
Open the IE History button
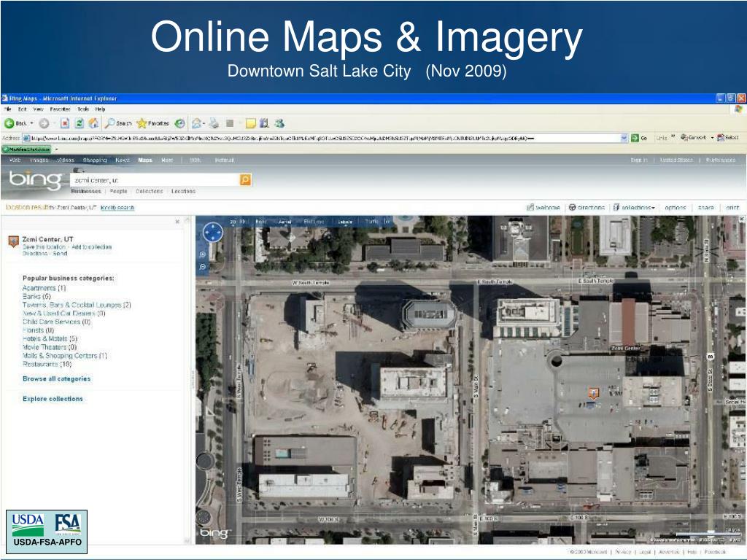pos(179,123)
